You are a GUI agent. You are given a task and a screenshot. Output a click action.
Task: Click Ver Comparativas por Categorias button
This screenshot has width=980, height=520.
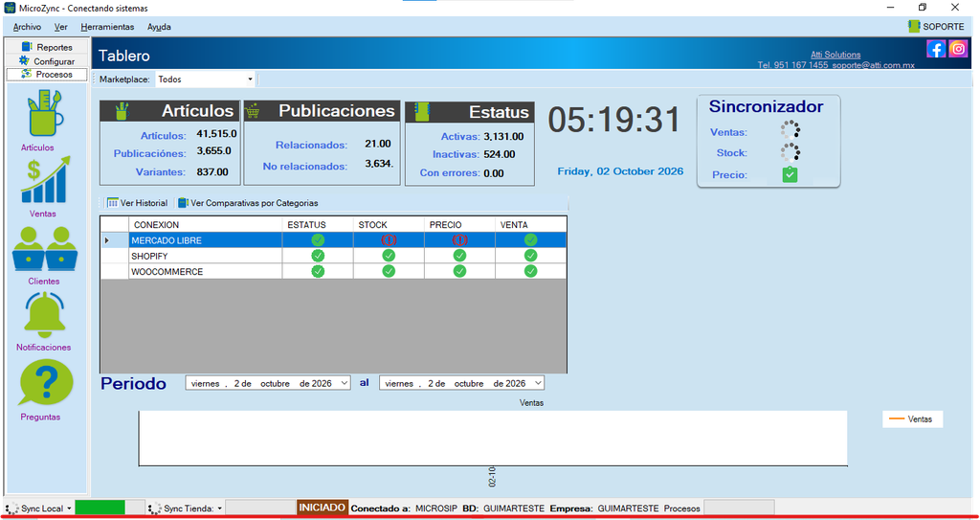point(248,203)
